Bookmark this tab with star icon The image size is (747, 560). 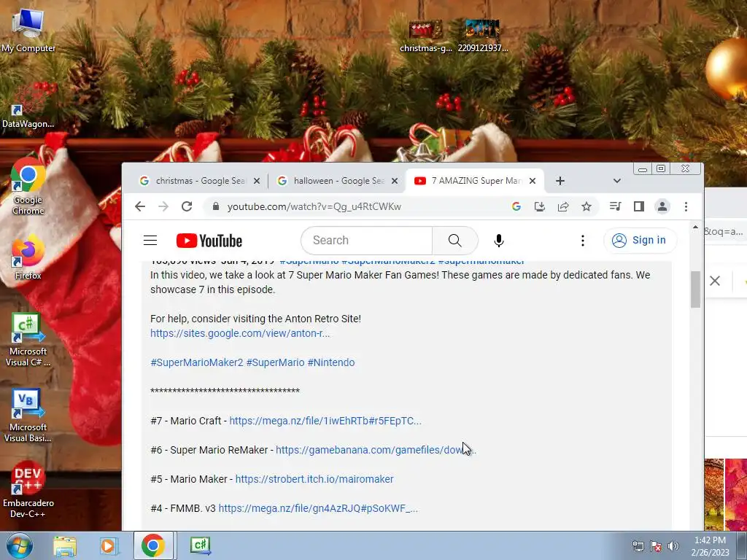click(587, 206)
